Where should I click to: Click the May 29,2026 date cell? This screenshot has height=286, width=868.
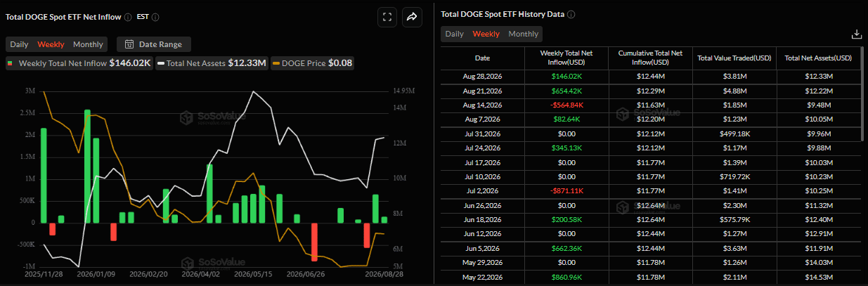482,263
